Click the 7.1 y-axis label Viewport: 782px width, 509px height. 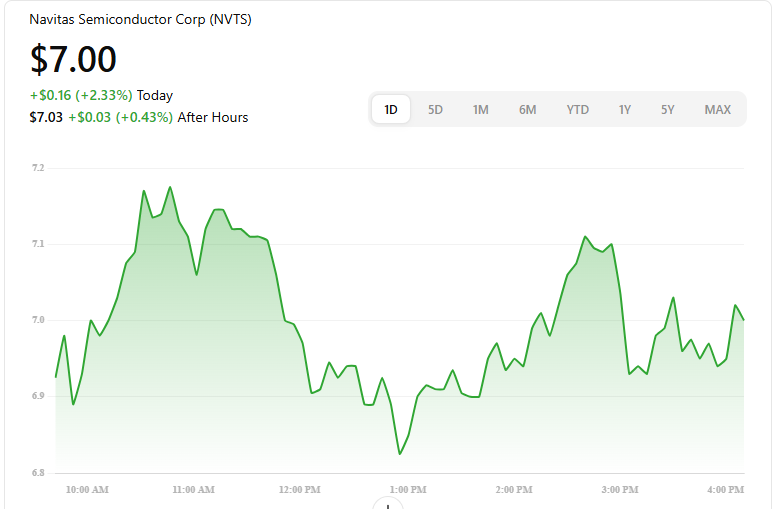(38, 244)
